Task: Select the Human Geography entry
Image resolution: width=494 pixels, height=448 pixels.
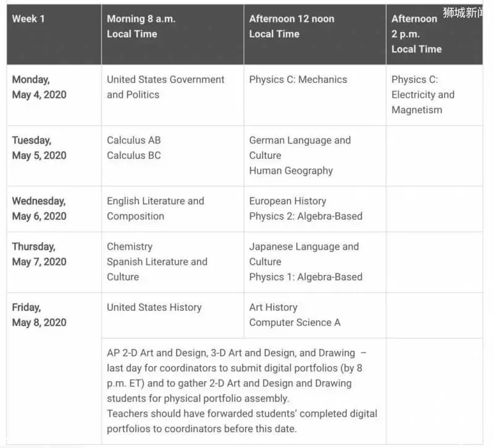Action: 291,171
